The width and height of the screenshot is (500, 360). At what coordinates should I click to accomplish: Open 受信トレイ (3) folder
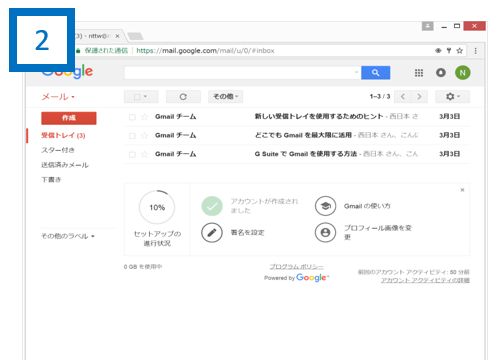(x=63, y=135)
